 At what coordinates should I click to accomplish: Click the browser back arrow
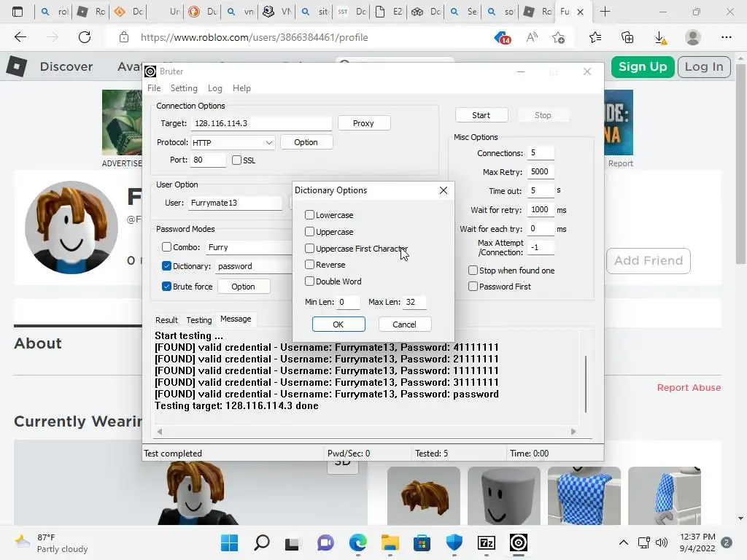click(20, 37)
